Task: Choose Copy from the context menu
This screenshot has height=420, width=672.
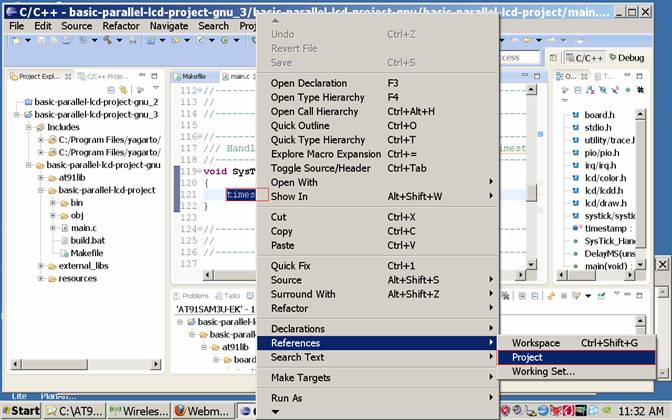Action: click(x=378, y=231)
